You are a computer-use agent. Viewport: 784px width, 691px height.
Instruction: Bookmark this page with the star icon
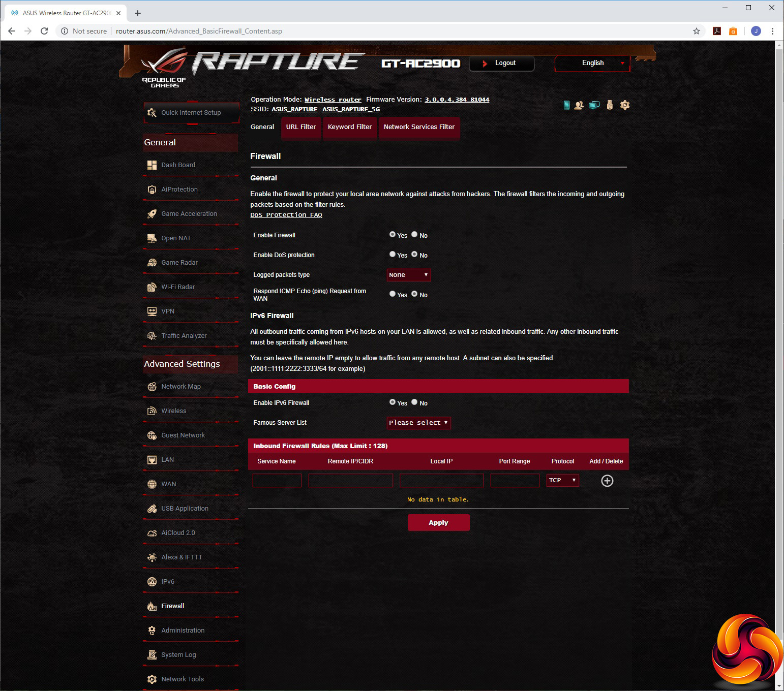pyautogui.click(x=697, y=31)
